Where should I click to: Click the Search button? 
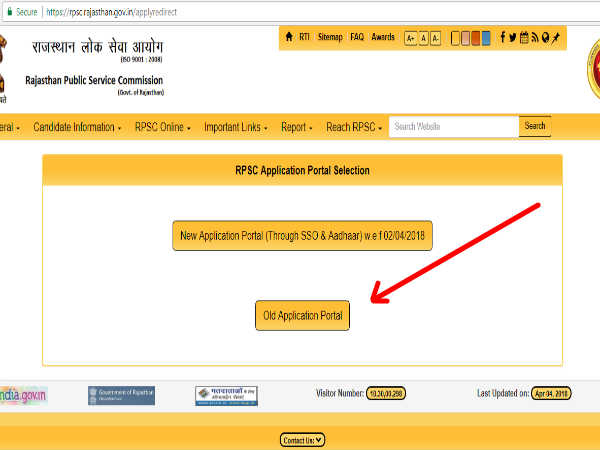535,126
